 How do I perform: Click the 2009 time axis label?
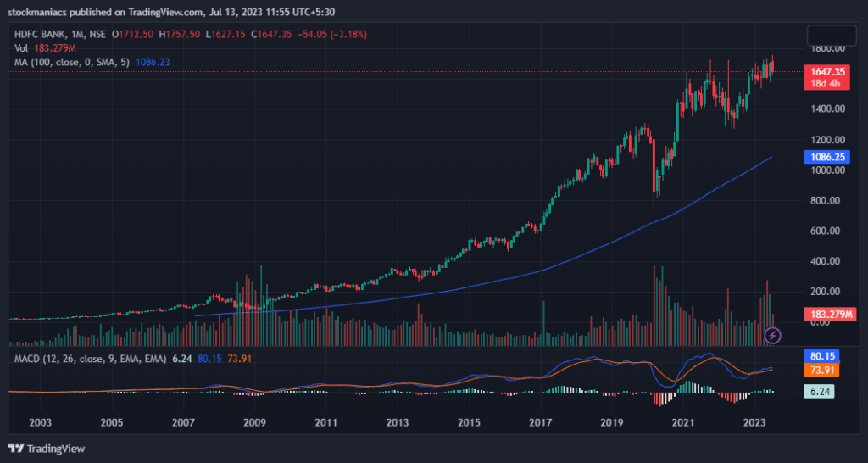click(254, 422)
